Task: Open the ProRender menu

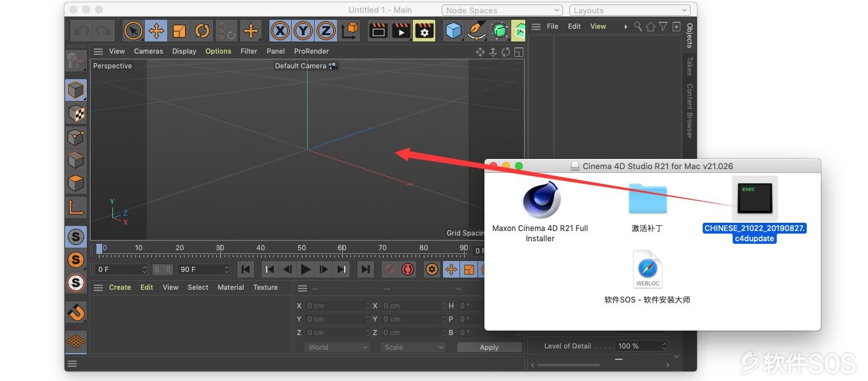Action: [311, 51]
